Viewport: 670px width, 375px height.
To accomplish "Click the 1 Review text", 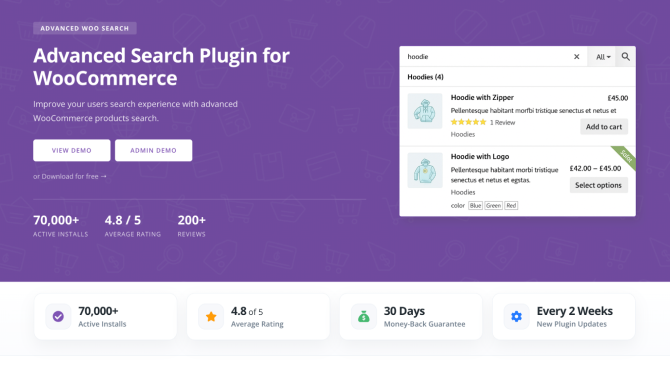I will click(x=502, y=123).
